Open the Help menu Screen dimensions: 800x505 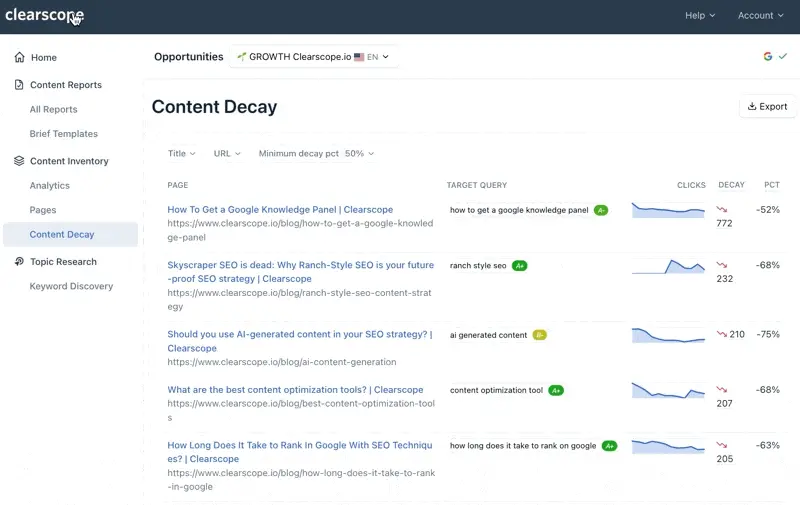pos(700,15)
